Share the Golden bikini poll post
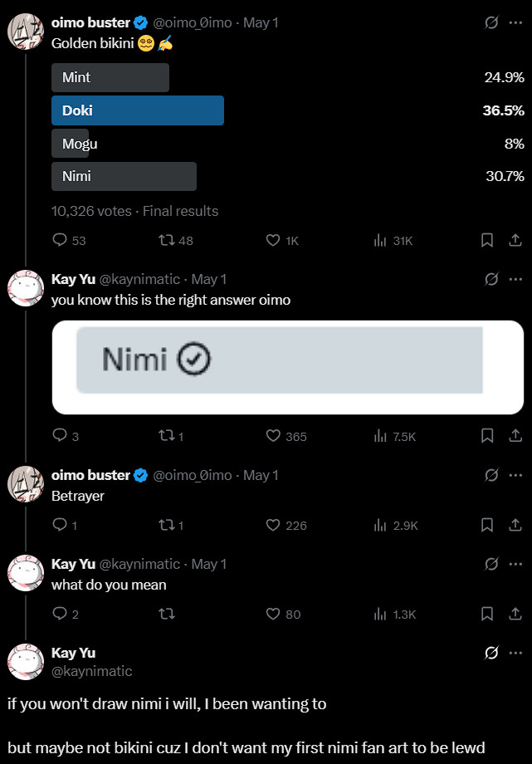532x764 pixels. tap(514, 240)
